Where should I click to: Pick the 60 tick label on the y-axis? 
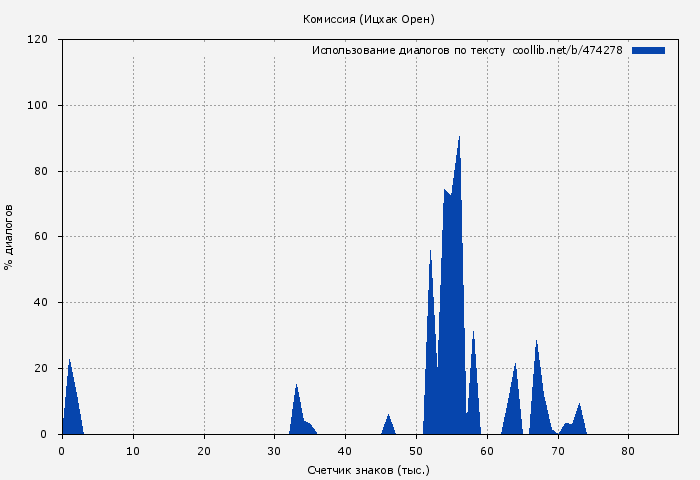click(x=41, y=237)
